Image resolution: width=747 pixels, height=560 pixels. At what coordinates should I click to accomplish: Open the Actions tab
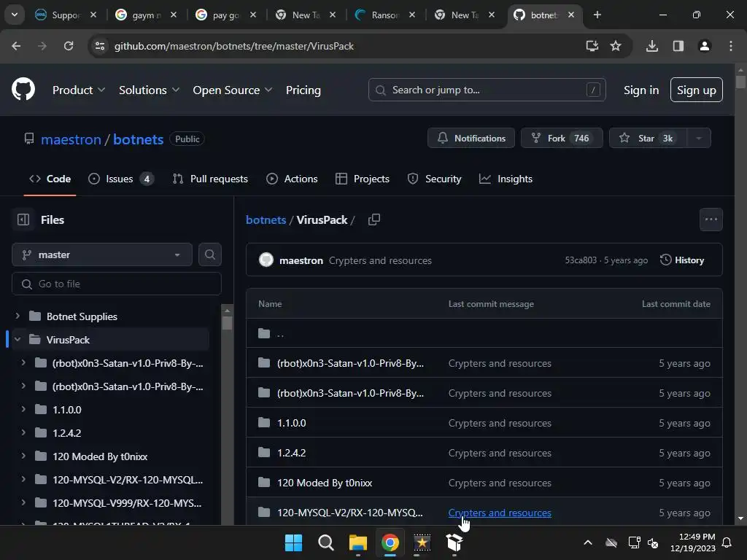click(292, 179)
